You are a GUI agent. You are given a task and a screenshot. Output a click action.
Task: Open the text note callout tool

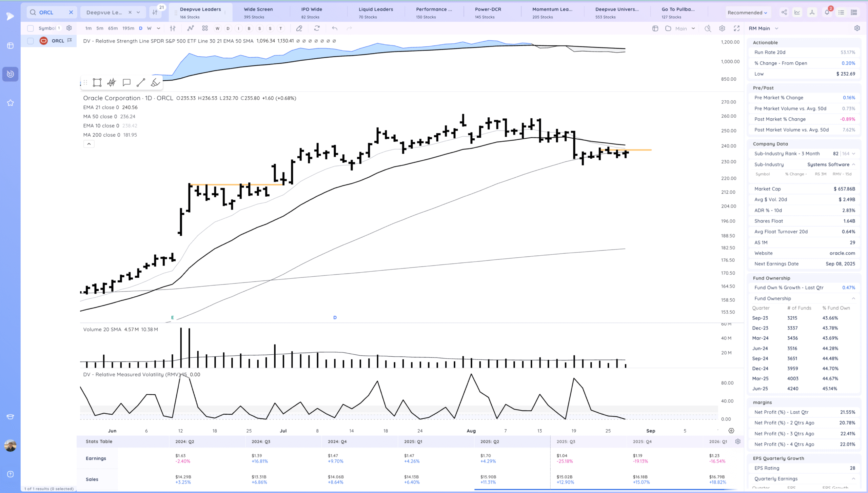pos(126,82)
